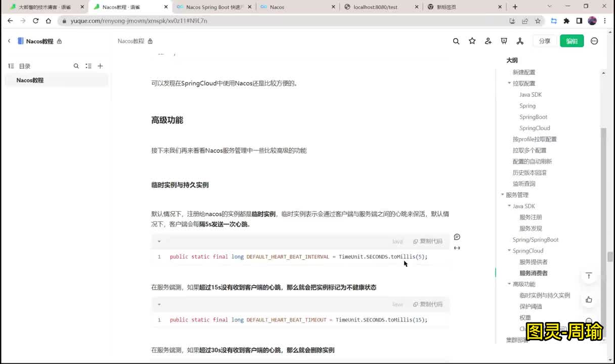The image size is (615, 364).
Task: Star this document with the favorite icon
Action: [472, 41]
